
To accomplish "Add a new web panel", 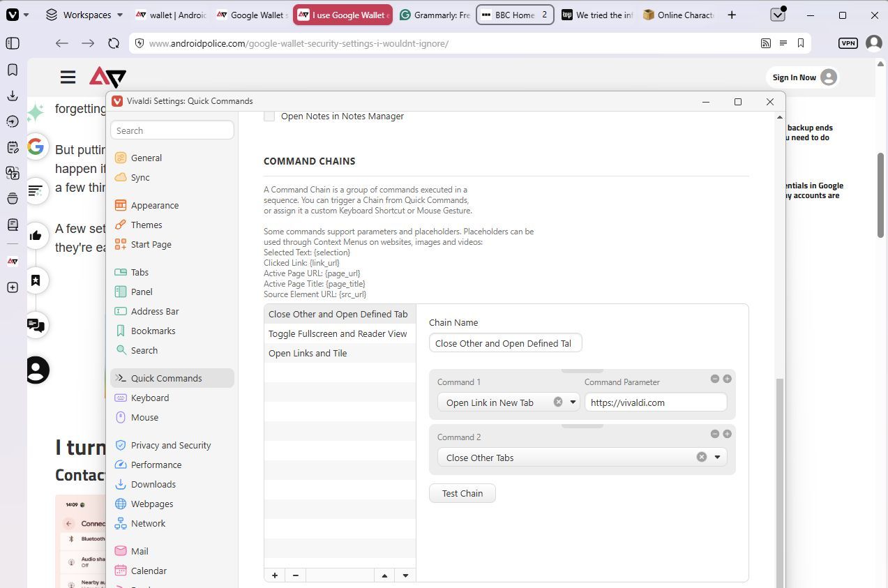I will tap(13, 287).
